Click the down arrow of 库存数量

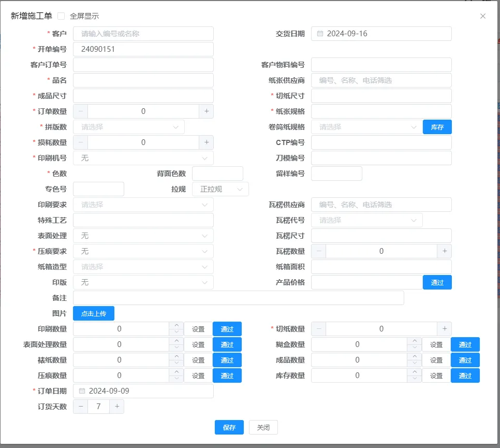click(x=415, y=379)
